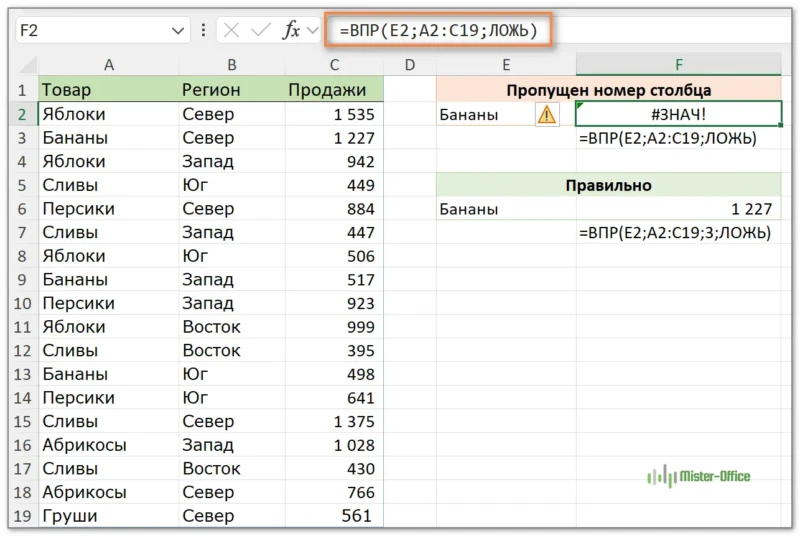The width and height of the screenshot is (800, 536).
Task: Select column C header
Action: 333,65
